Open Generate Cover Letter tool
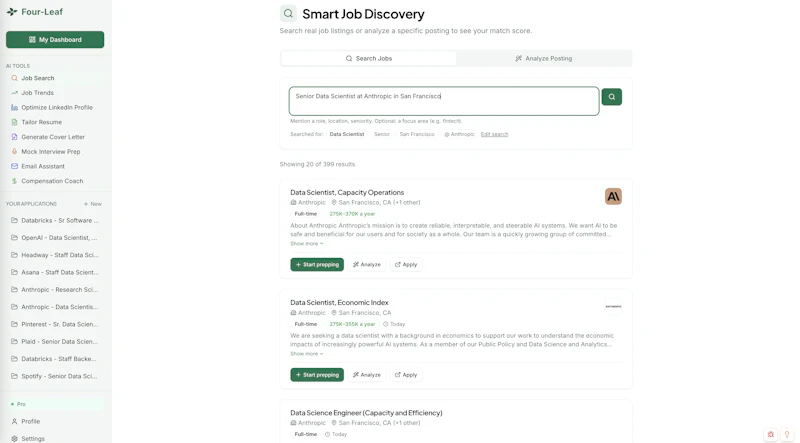 click(55, 137)
